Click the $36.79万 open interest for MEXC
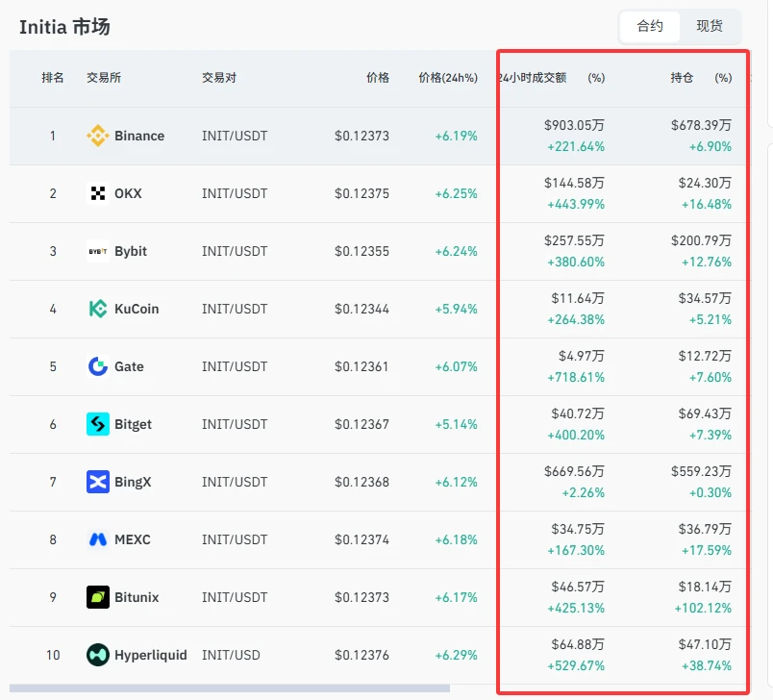The image size is (773, 700). (705, 529)
